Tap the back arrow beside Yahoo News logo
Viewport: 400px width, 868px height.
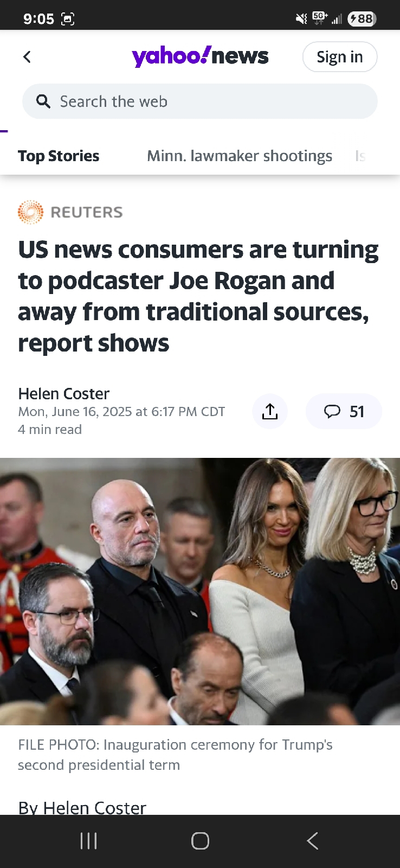tap(27, 56)
